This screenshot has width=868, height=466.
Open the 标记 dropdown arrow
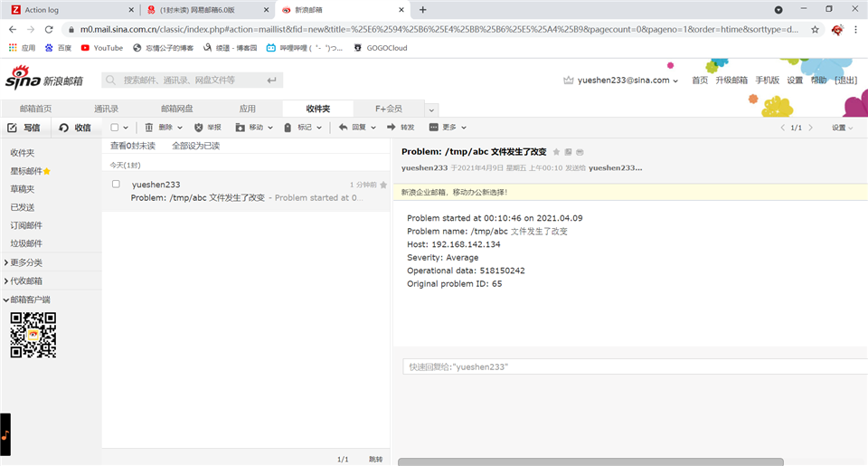pos(319,128)
